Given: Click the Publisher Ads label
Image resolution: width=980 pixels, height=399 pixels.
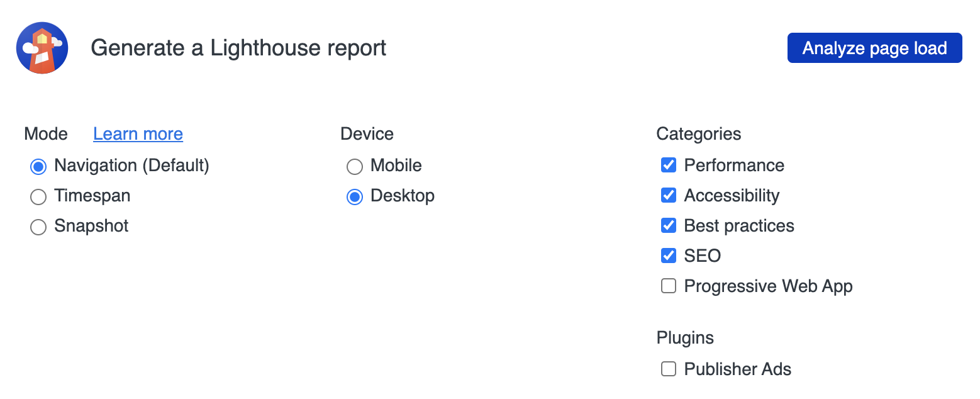Looking at the screenshot, I should click(x=737, y=369).
